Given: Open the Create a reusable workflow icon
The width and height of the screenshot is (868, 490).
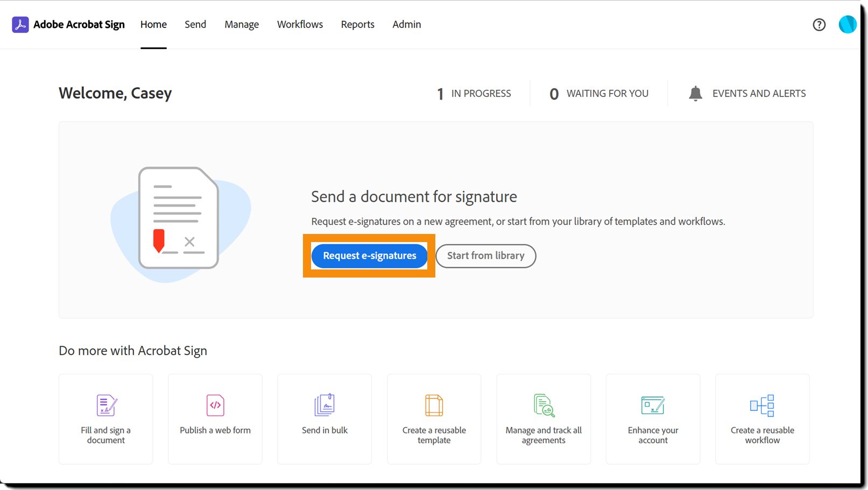Looking at the screenshot, I should (762, 406).
